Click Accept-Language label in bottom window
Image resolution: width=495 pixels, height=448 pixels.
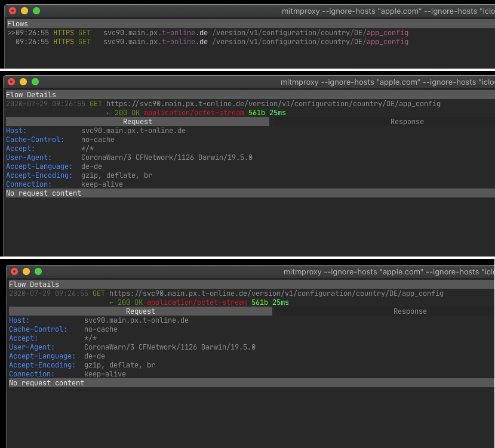(42, 356)
